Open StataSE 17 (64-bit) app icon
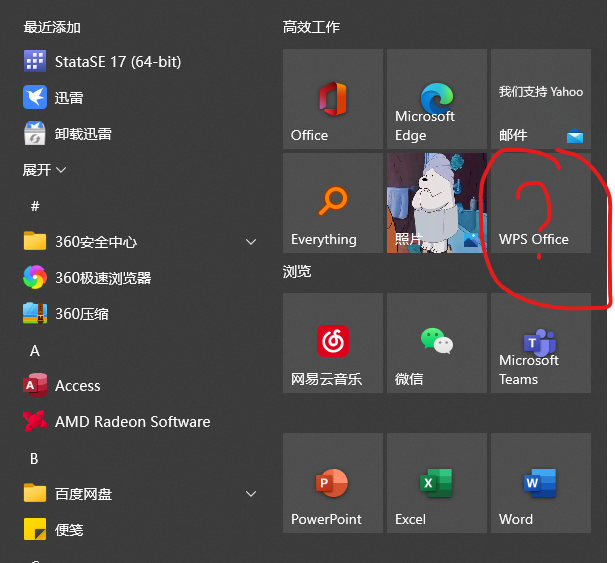The height and width of the screenshot is (563, 615). tap(35, 61)
